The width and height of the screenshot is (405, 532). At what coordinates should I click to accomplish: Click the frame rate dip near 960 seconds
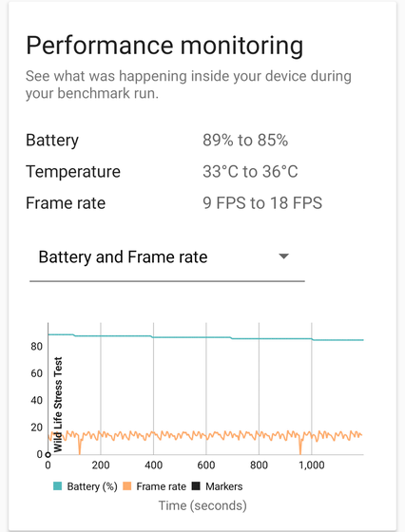300,446
